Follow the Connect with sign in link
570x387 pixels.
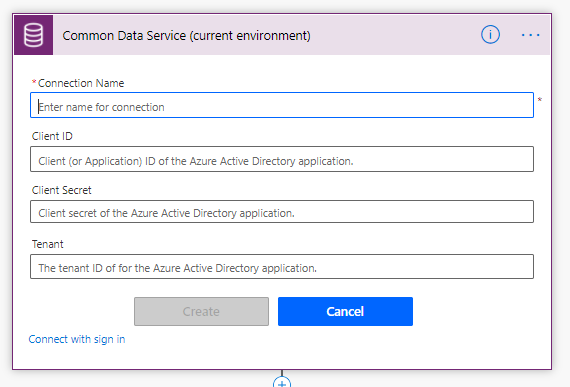tap(77, 339)
